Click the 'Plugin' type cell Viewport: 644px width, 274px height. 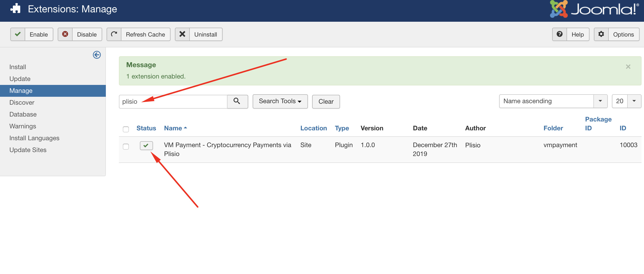pyautogui.click(x=344, y=145)
